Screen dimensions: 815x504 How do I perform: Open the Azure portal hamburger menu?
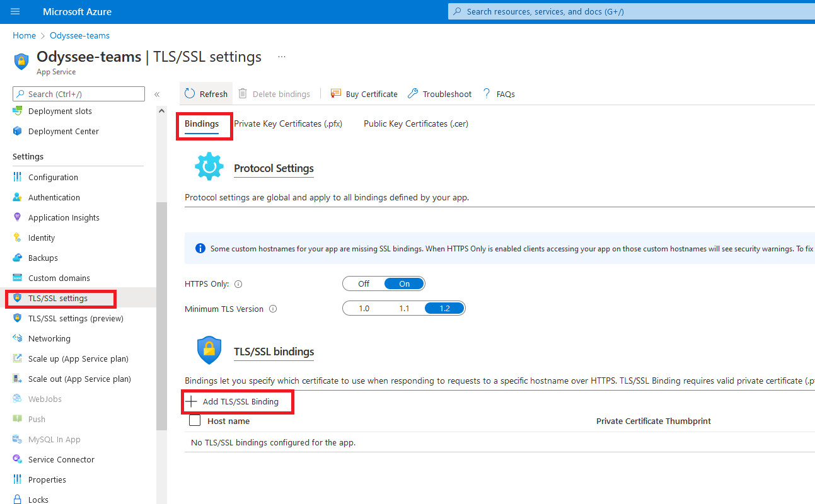[x=16, y=12]
